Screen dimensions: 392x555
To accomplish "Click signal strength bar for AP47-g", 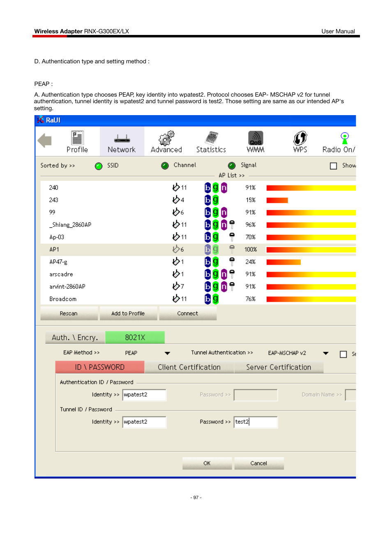I will (x=284, y=262).
